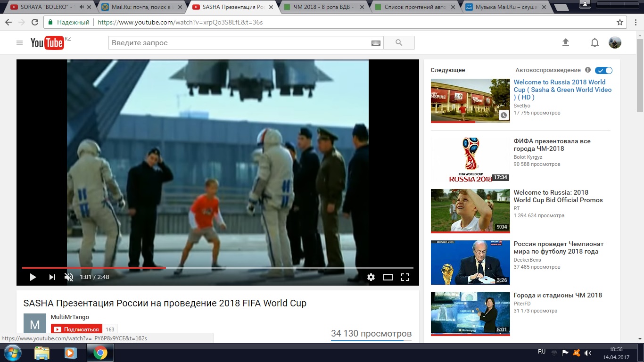Click the FIFA Russia 2018 logo thumbnail

click(x=471, y=160)
